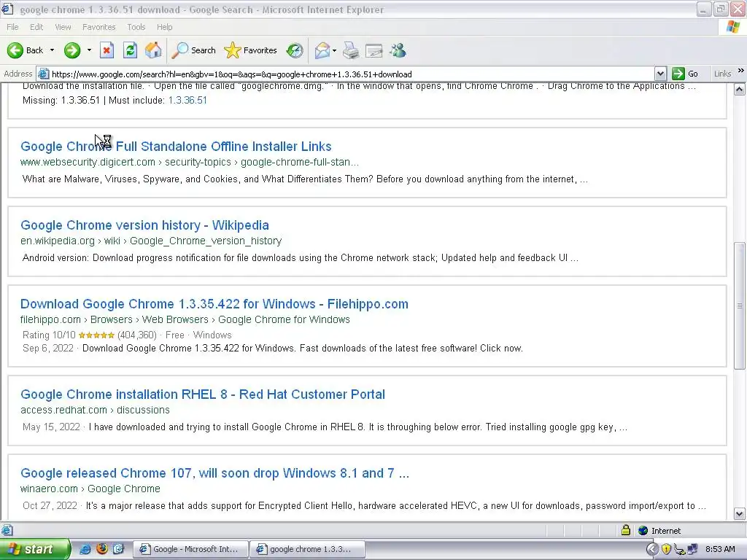Refresh the page with the Refresh icon
This screenshot has width=747, height=560.
(130, 50)
